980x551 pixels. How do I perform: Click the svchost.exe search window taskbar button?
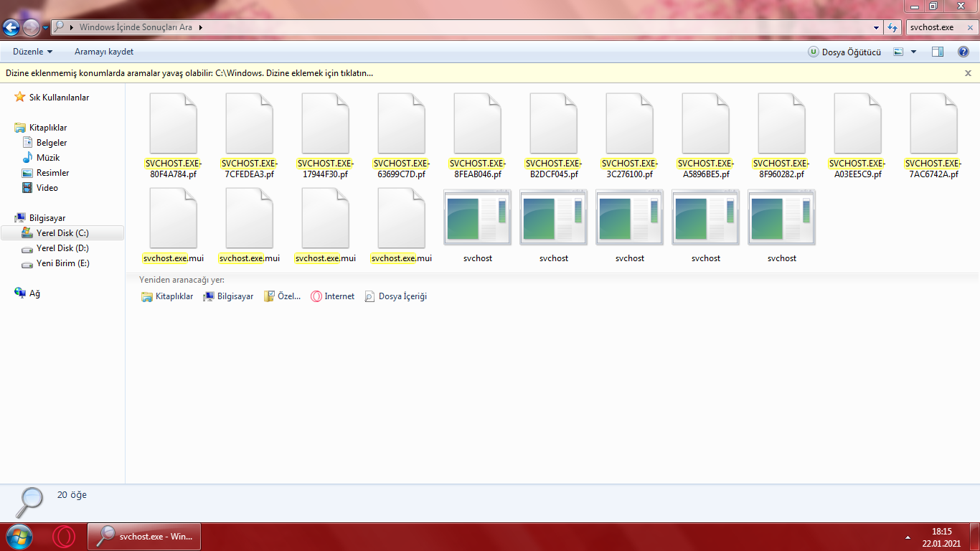(x=144, y=537)
